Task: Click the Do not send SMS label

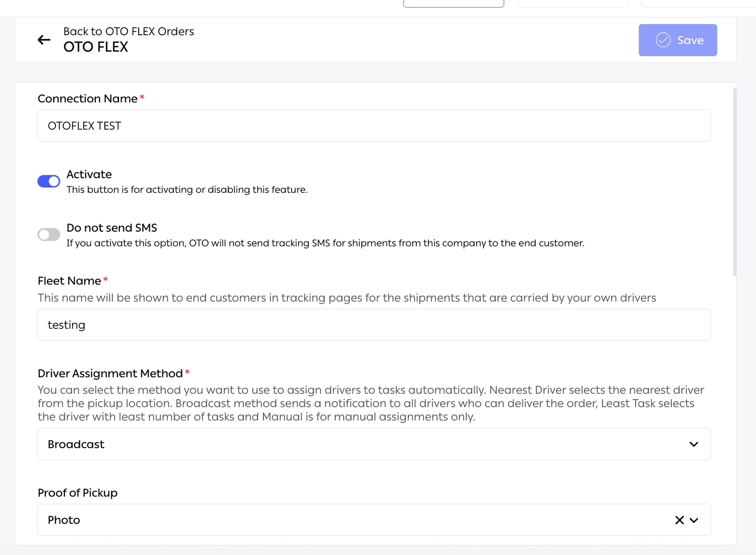Action: coord(112,228)
